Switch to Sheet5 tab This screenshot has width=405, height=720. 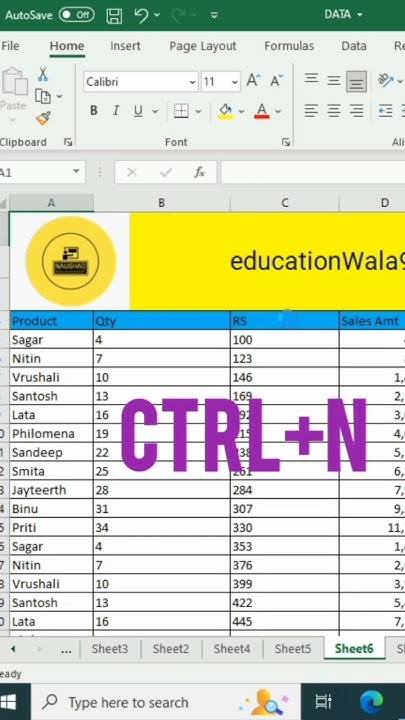[292, 649]
